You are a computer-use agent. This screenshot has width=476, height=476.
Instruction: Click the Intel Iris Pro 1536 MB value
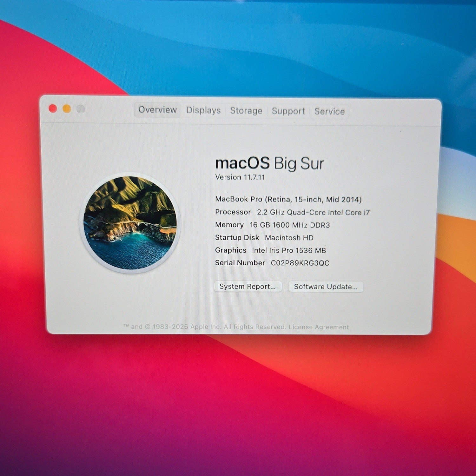click(289, 250)
